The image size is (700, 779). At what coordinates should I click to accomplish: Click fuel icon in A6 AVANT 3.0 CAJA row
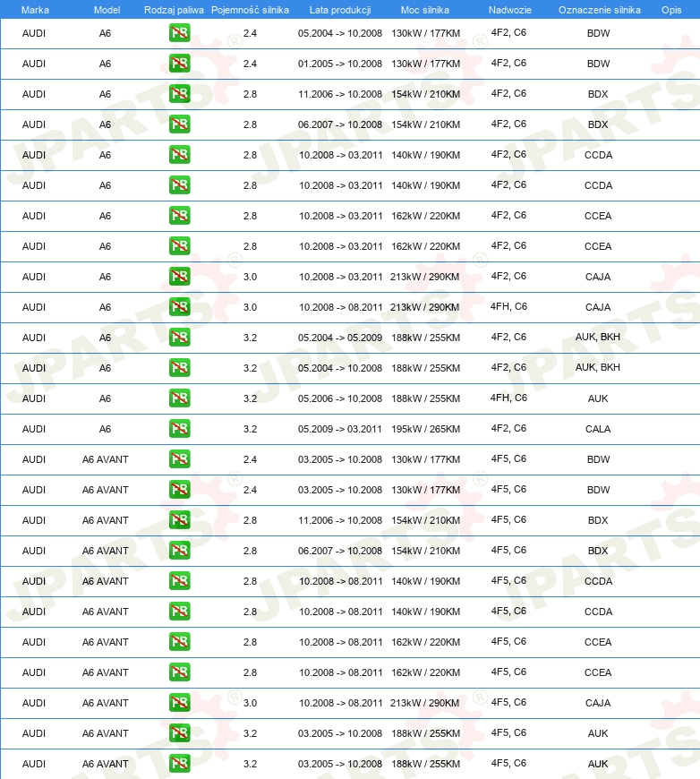click(179, 703)
